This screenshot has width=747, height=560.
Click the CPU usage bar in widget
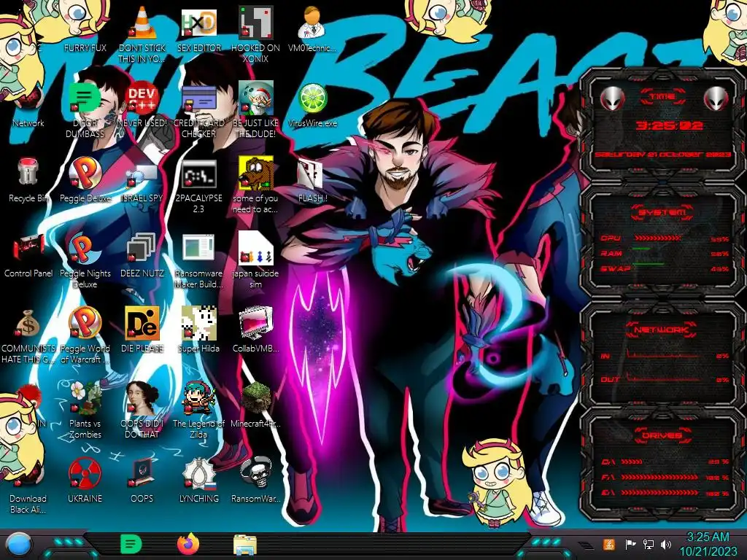tap(657, 238)
